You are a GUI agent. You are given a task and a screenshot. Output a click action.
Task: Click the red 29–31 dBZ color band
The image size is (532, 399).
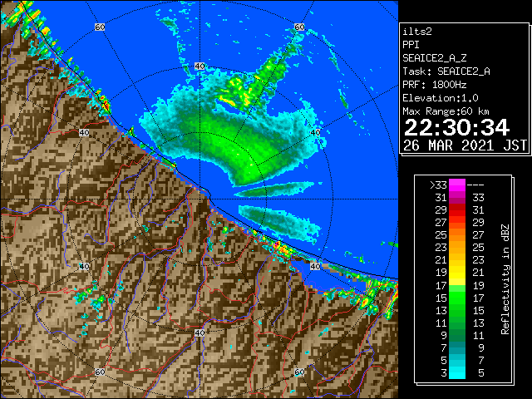(x=456, y=210)
